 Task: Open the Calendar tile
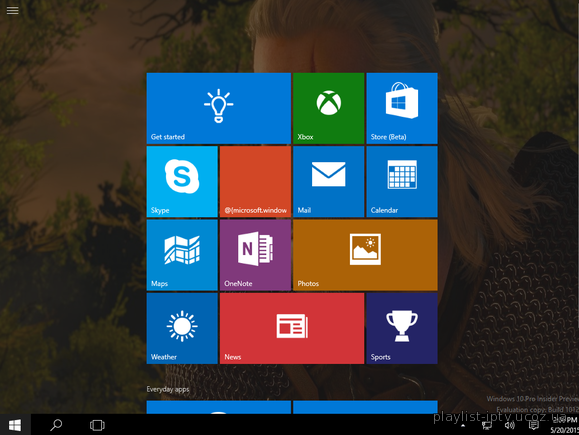tap(402, 181)
